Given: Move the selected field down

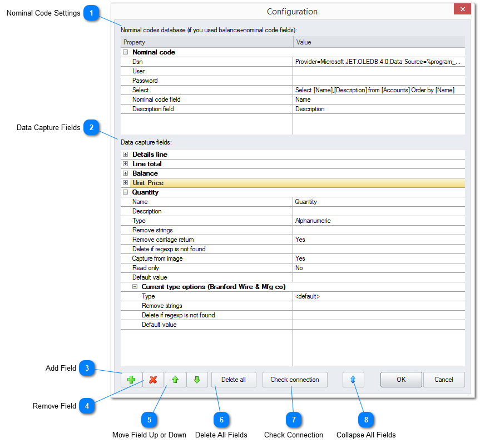Looking at the screenshot, I should (x=197, y=380).
